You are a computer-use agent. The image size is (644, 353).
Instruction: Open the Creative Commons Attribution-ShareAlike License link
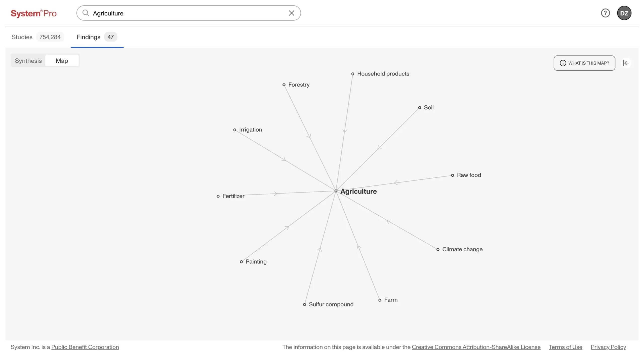click(x=476, y=347)
